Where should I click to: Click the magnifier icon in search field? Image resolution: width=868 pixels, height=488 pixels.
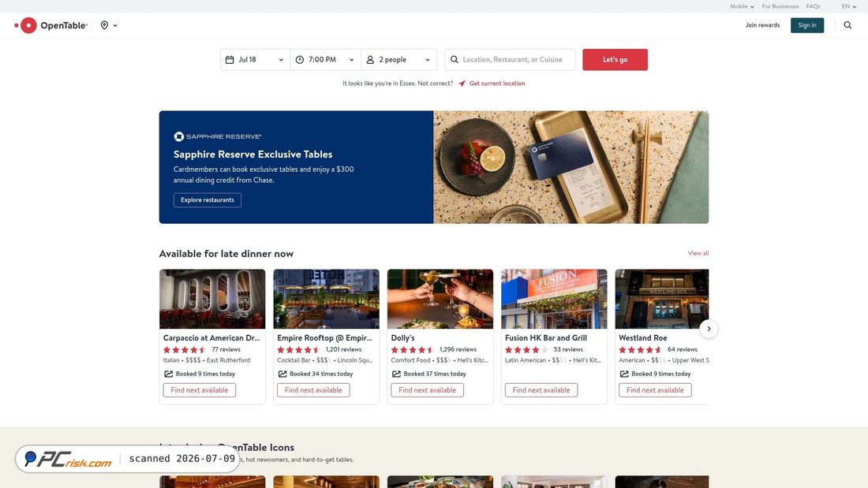[x=454, y=60]
